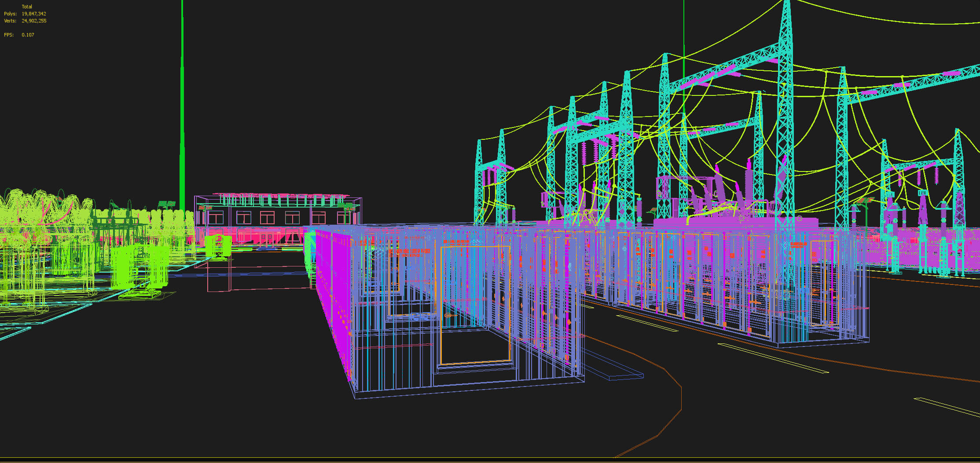The image size is (980, 463).
Task: Select the pink building with windows
Action: 277,220
